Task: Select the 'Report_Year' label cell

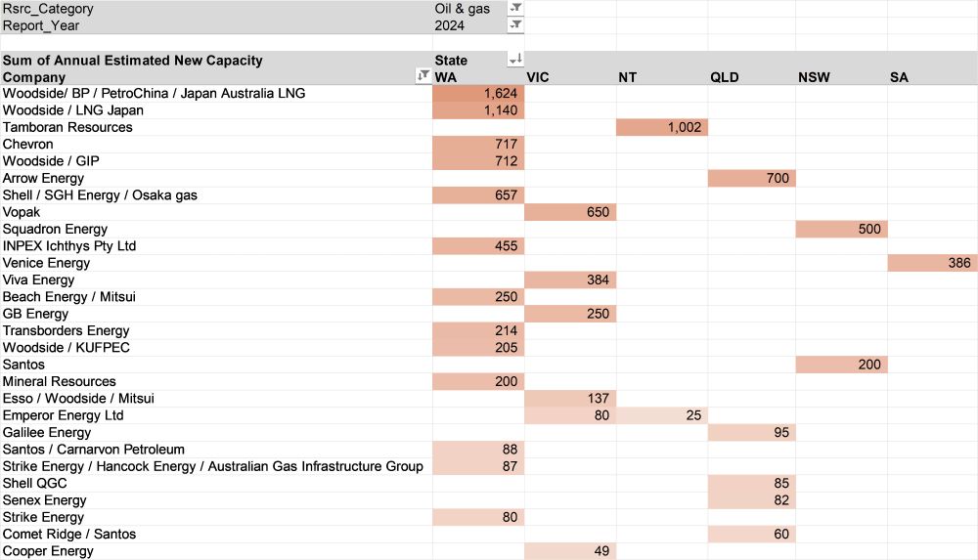Action: coord(216,25)
